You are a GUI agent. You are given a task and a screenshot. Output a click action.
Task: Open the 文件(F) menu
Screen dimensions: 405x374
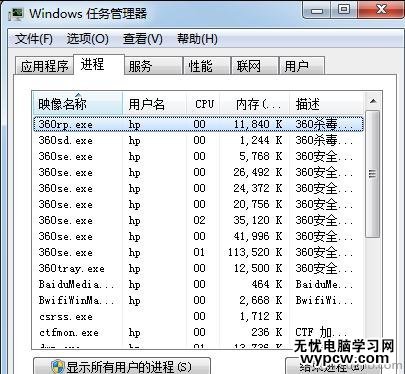(33, 39)
